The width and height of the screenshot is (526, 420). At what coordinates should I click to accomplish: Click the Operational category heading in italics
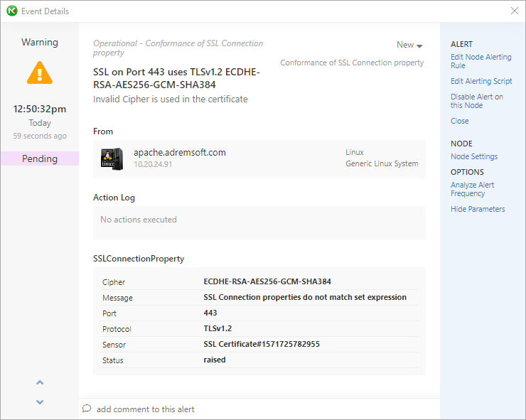pyautogui.click(x=178, y=48)
